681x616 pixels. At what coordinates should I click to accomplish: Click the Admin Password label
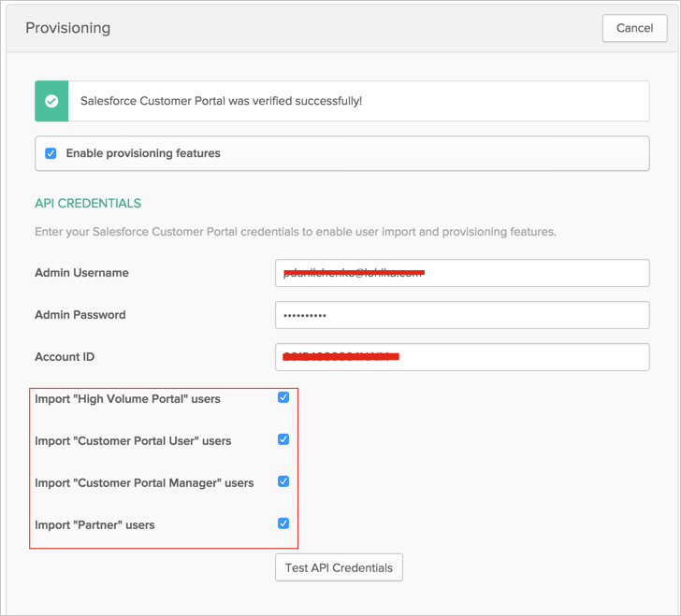coord(80,315)
